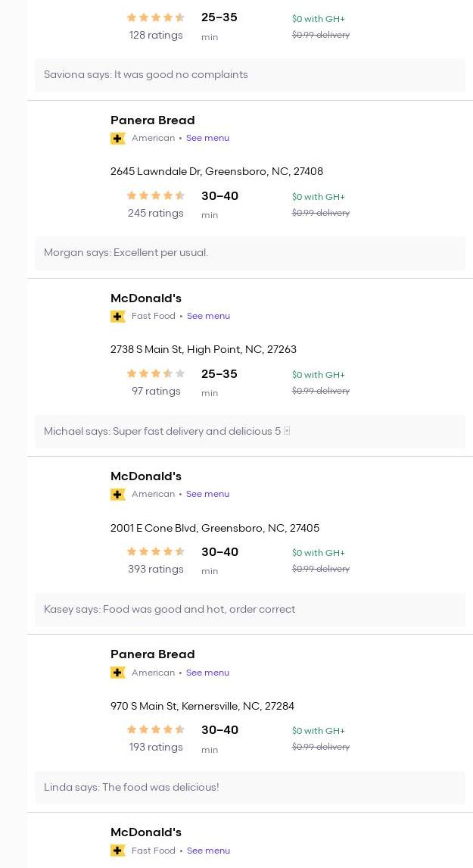
Task: Click the star rating above 245 ratings
Action: (155, 196)
